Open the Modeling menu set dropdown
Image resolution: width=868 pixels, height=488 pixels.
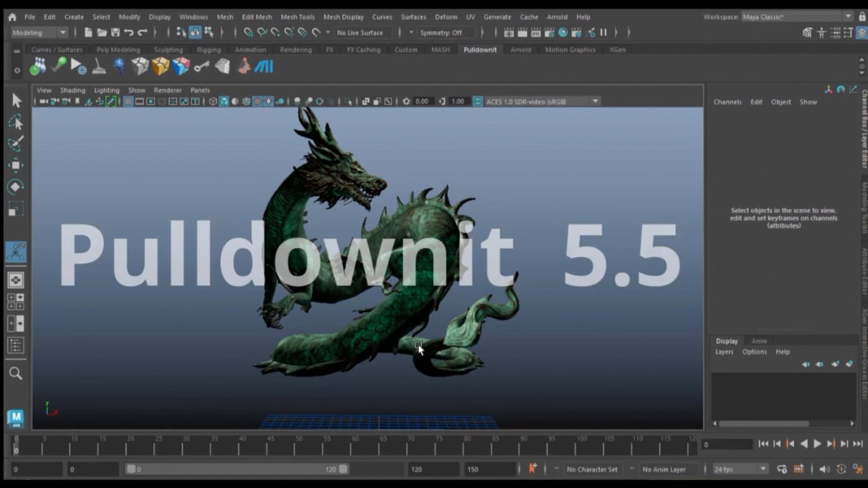point(39,33)
